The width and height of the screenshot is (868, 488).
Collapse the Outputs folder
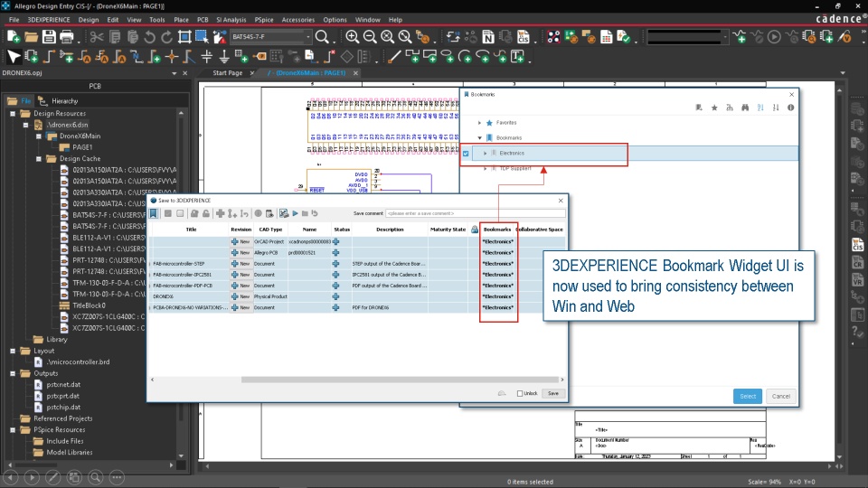click(x=13, y=373)
